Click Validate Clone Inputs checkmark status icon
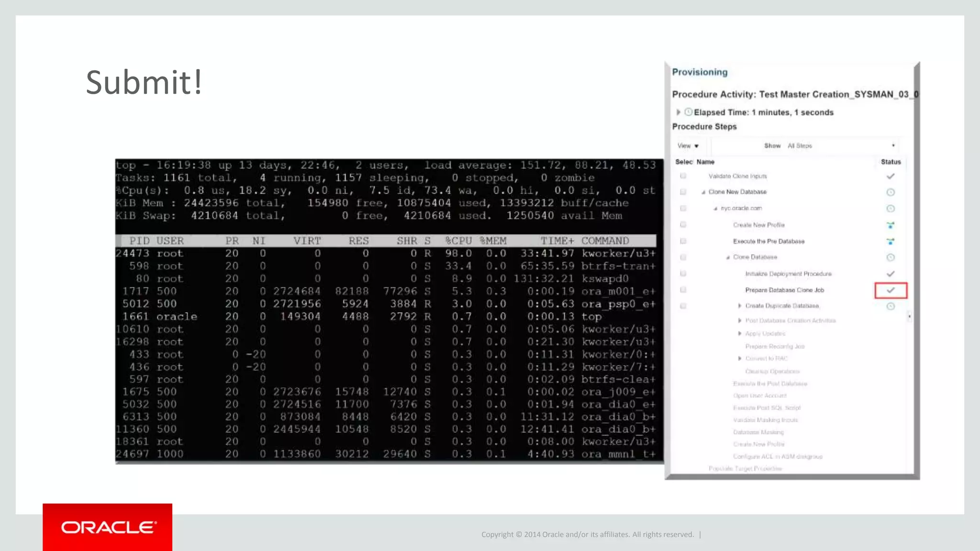Viewport: 980px width, 551px height. [890, 176]
